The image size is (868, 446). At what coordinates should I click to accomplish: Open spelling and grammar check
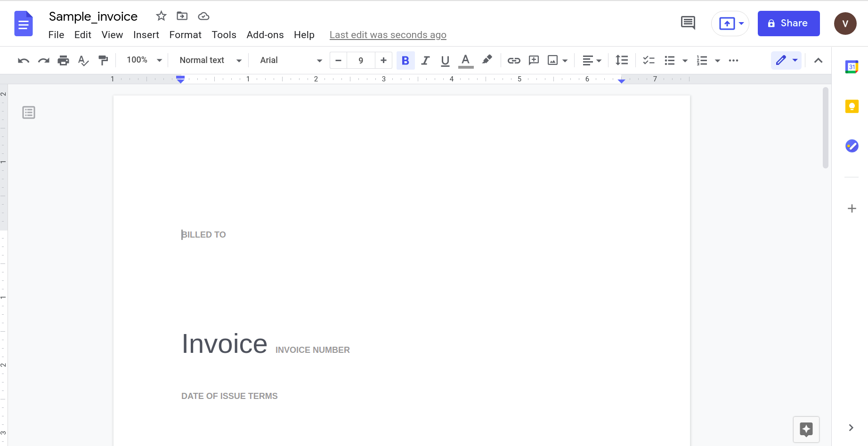pos(83,60)
